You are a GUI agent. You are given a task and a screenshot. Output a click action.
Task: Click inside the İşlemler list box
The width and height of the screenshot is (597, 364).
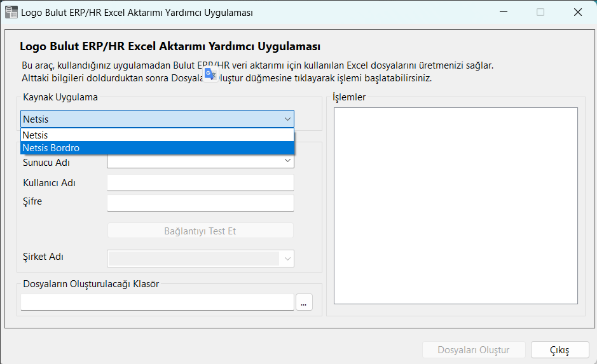pyautogui.click(x=455, y=206)
